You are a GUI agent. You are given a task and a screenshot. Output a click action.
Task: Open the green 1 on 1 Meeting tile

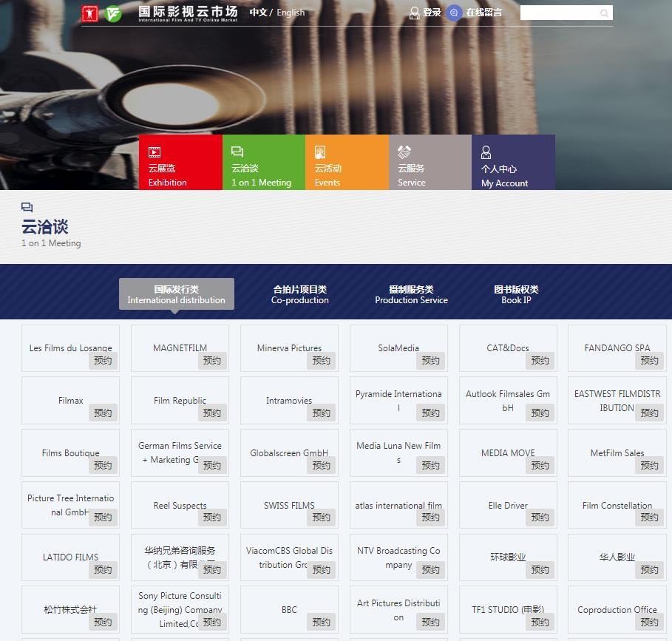pyautogui.click(x=263, y=163)
